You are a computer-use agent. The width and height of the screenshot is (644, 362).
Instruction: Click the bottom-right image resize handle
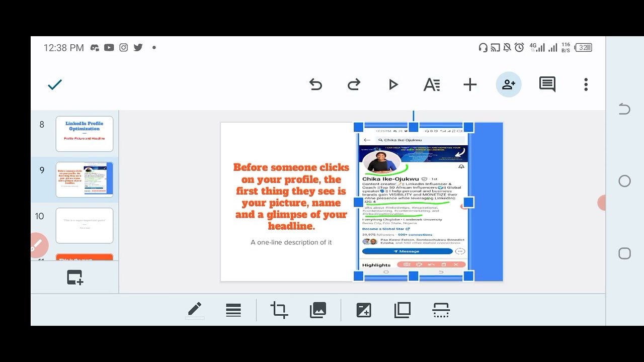pyautogui.click(x=468, y=276)
